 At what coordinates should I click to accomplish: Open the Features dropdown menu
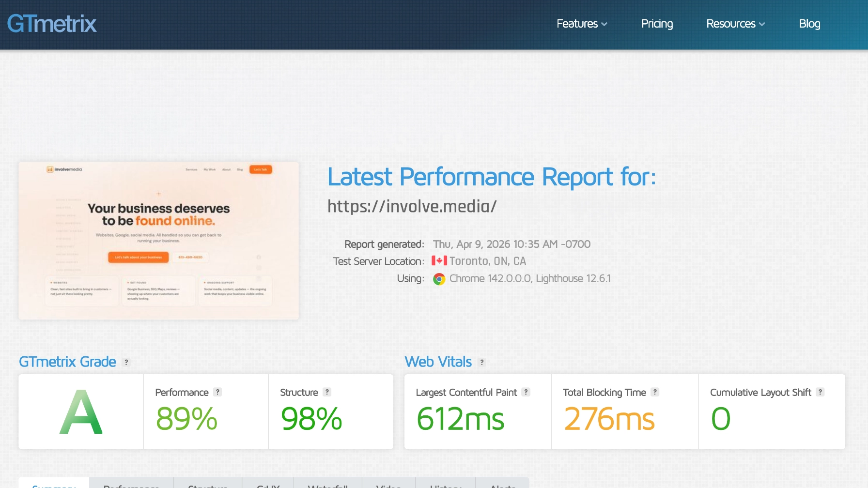pos(582,24)
